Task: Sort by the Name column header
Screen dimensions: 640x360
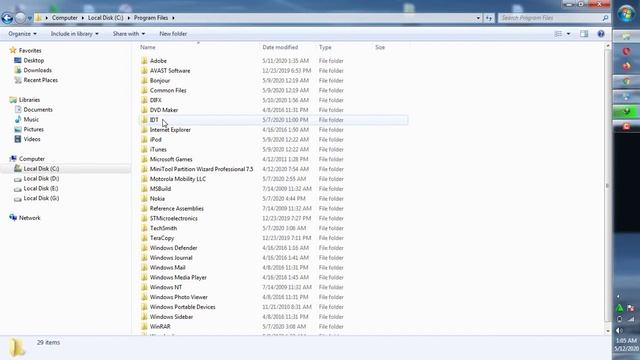Action: pyautogui.click(x=148, y=47)
